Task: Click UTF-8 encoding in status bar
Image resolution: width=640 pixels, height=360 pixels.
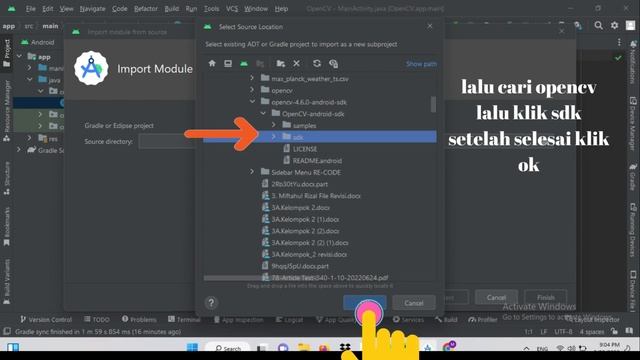Action: 563,331
